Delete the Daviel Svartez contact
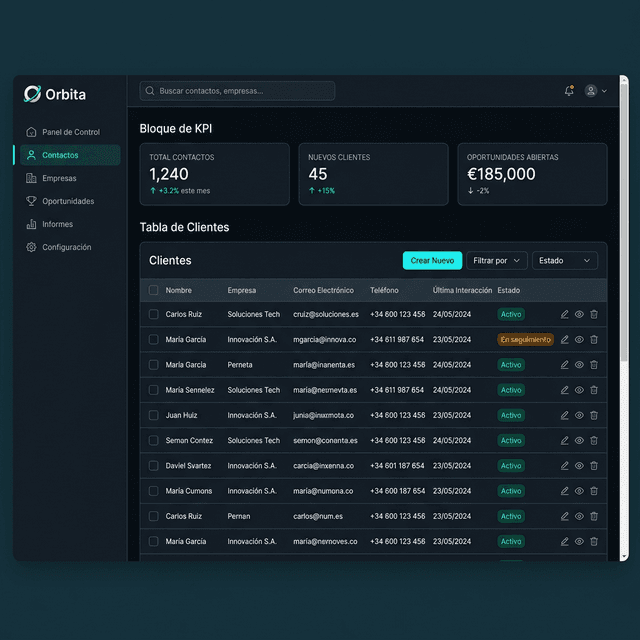 (594, 466)
